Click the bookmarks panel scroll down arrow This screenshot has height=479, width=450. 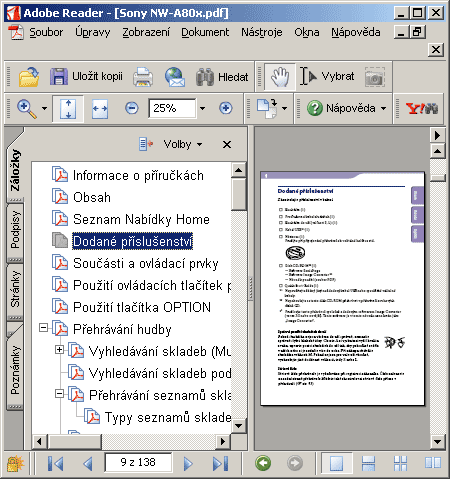tap(238, 426)
